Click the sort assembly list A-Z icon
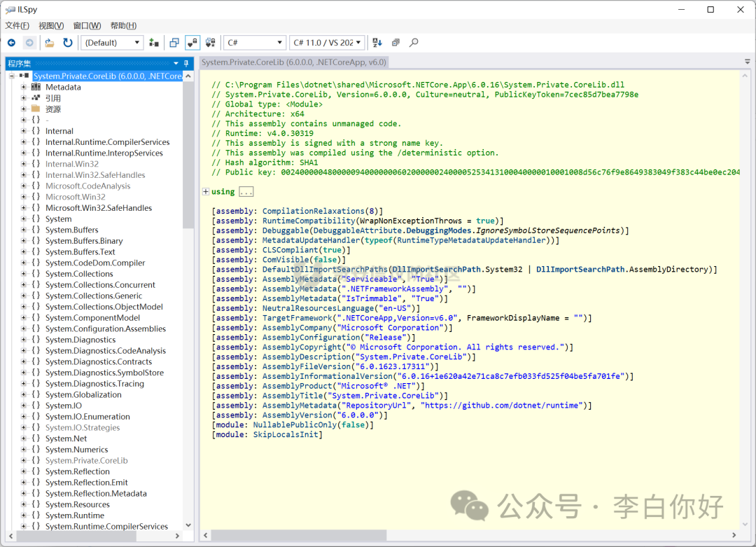This screenshot has width=756, height=547. click(377, 43)
